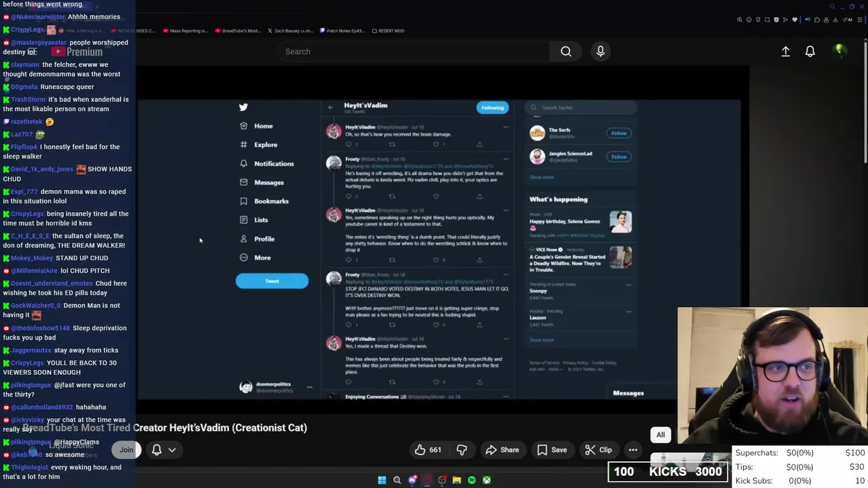Activate voice search microphone icon
Image resolution: width=868 pixels, height=488 pixels.
point(600,52)
